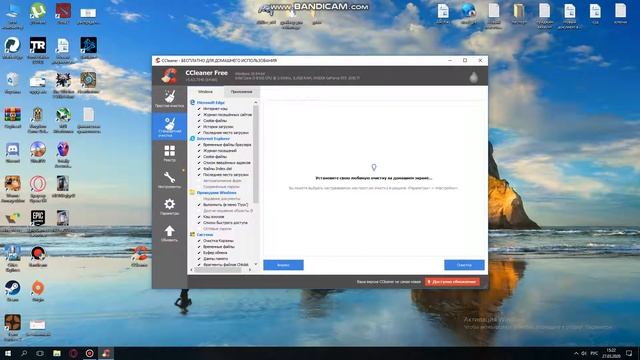This screenshot has width=640, height=360.
Task: Click the CCleaner logo in header
Action: coord(169,76)
